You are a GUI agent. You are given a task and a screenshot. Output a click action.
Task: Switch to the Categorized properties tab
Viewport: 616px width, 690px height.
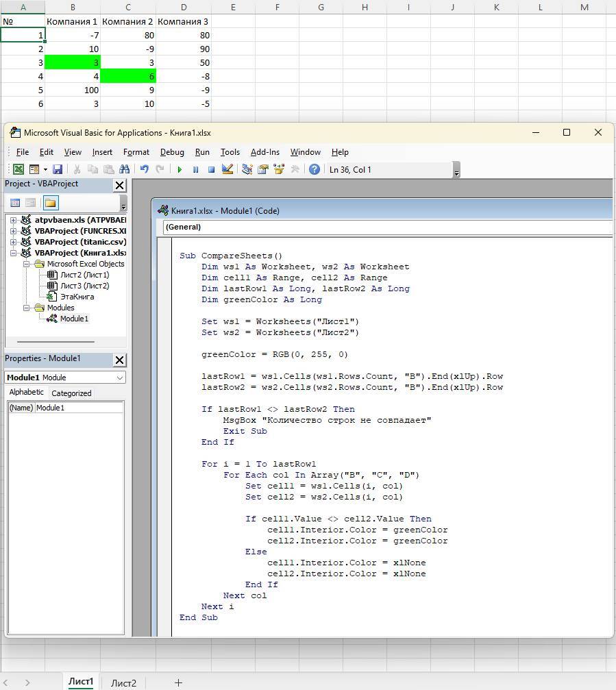(71, 393)
